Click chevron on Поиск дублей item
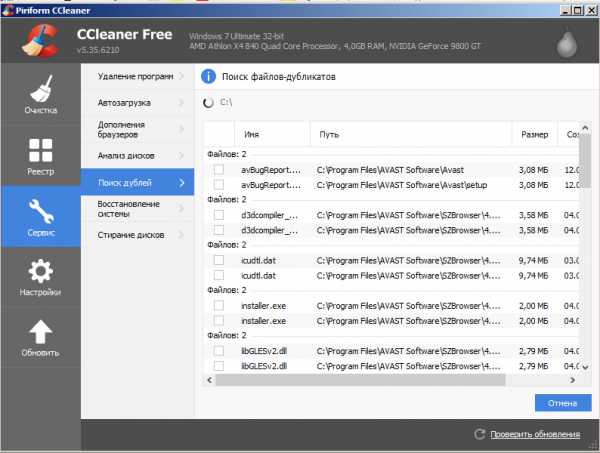Viewport: 600px width, 453px height. (x=182, y=183)
